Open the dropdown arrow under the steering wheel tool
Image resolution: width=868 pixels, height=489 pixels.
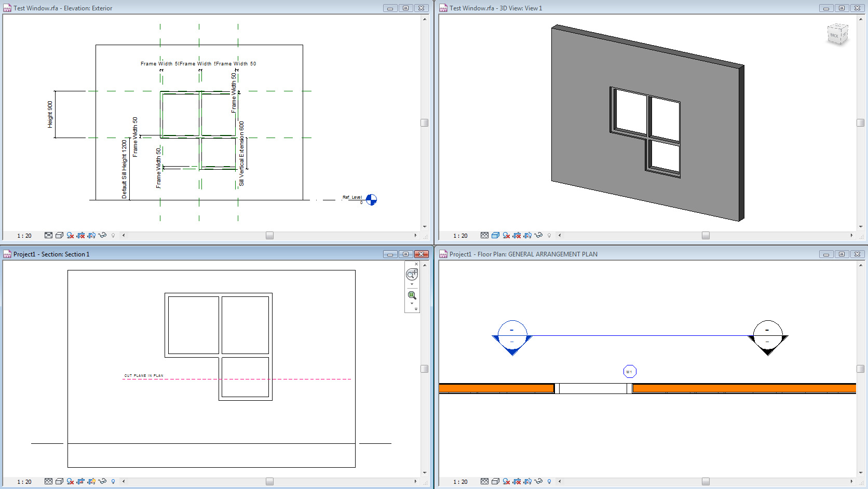pos(412,284)
